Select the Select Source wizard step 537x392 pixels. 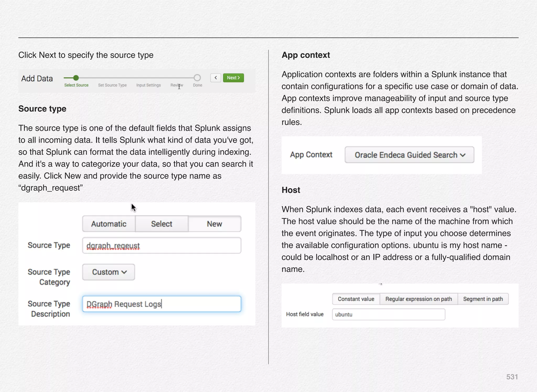(x=76, y=85)
